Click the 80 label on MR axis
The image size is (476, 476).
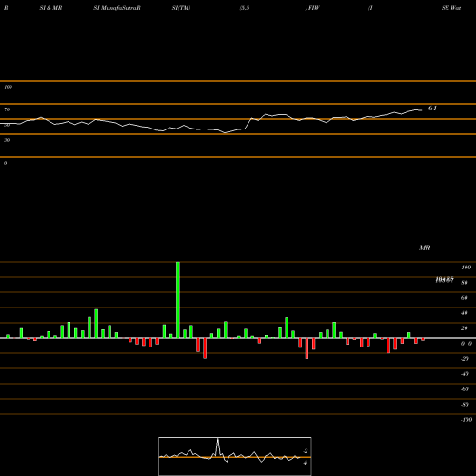[x=465, y=283]
